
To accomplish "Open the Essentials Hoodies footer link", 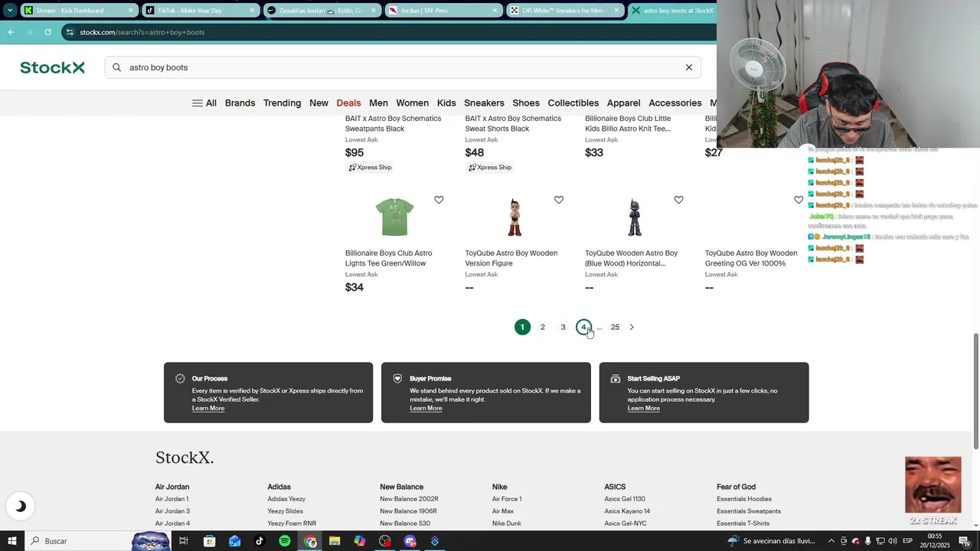I will point(744,499).
